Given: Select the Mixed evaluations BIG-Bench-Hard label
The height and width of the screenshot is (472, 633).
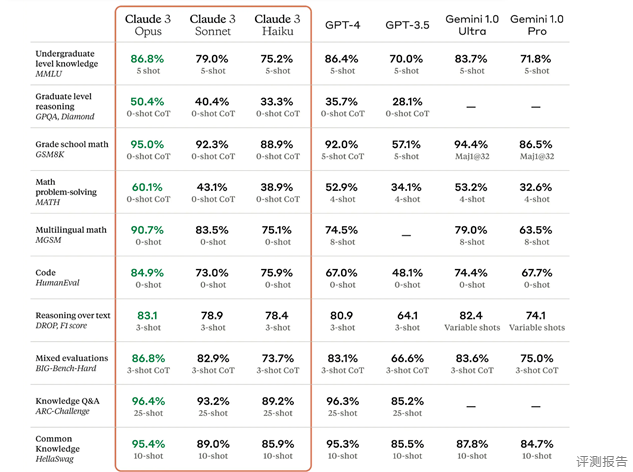Looking at the screenshot, I should pos(72,363).
